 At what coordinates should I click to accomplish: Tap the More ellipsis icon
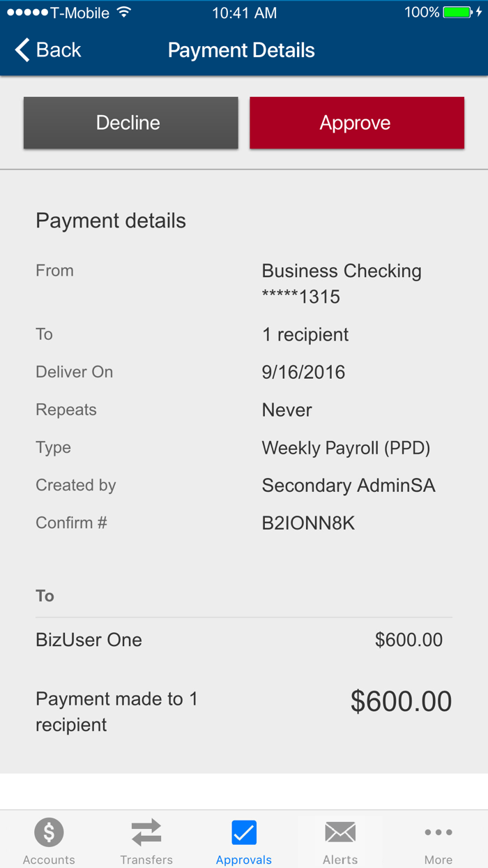tap(439, 832)
